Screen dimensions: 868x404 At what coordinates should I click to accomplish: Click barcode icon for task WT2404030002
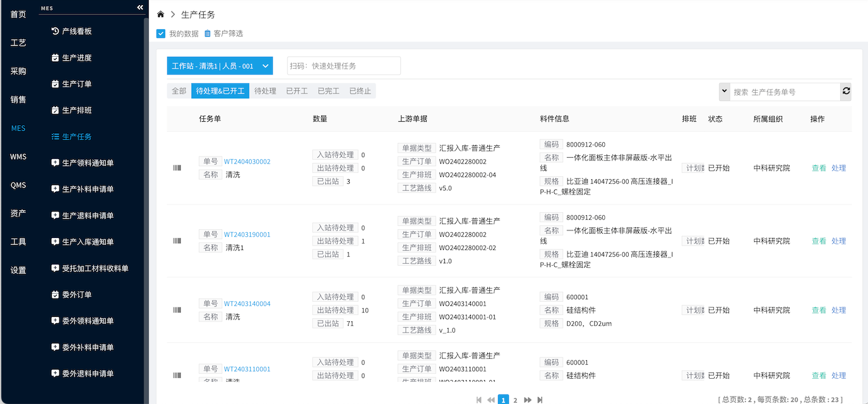point(177,168)
